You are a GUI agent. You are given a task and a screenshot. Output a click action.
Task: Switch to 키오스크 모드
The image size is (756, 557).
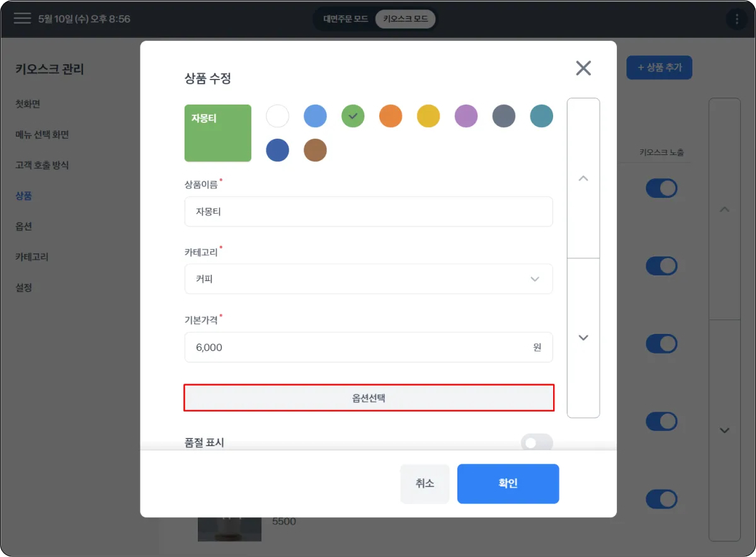405,19
